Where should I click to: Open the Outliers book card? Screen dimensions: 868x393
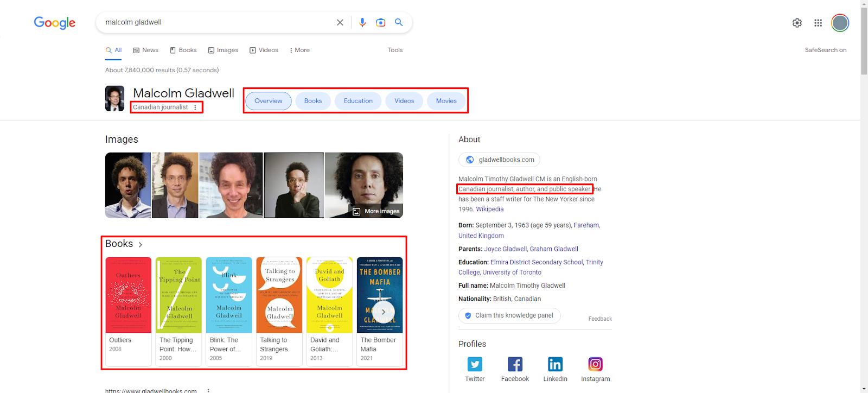tap(129, 312)
